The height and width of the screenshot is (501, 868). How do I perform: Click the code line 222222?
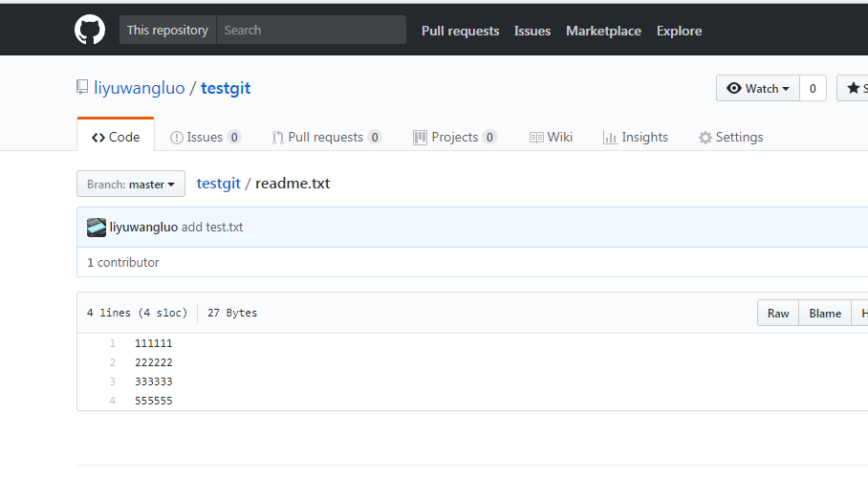click(x=154, y=362)
